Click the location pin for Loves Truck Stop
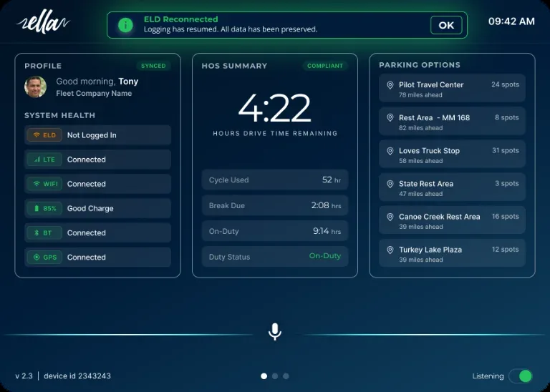The width and height of the screenshot is (550, 392). (x=390, y=151)
